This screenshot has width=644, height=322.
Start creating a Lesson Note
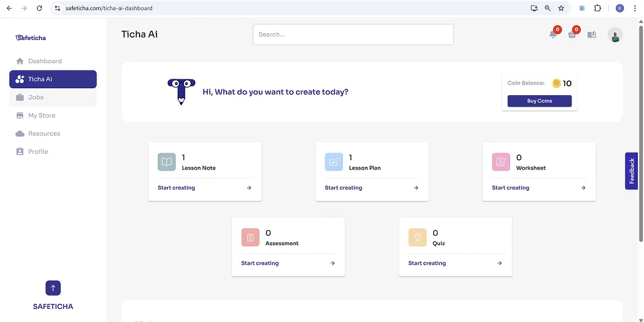(x=176, y=188)
